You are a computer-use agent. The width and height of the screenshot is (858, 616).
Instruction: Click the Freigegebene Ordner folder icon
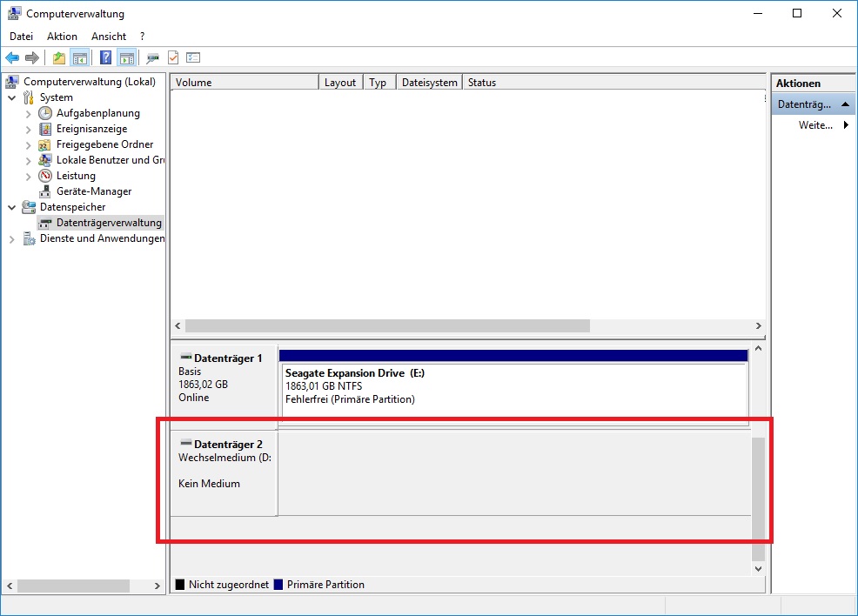(45, 145)
